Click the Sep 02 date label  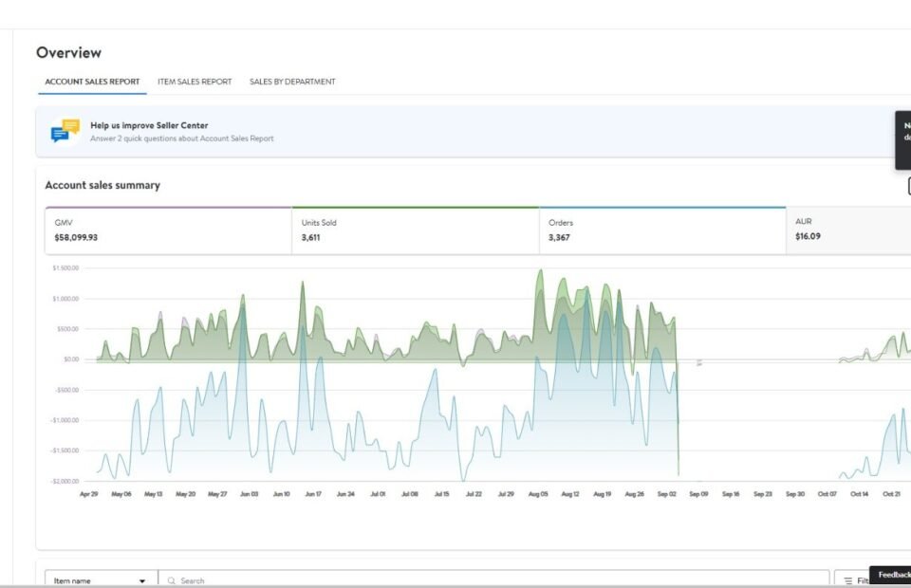point(666,494)
